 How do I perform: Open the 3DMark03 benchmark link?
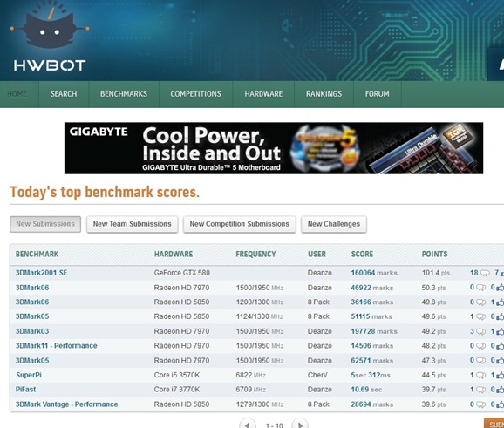(x=32, y=331)
